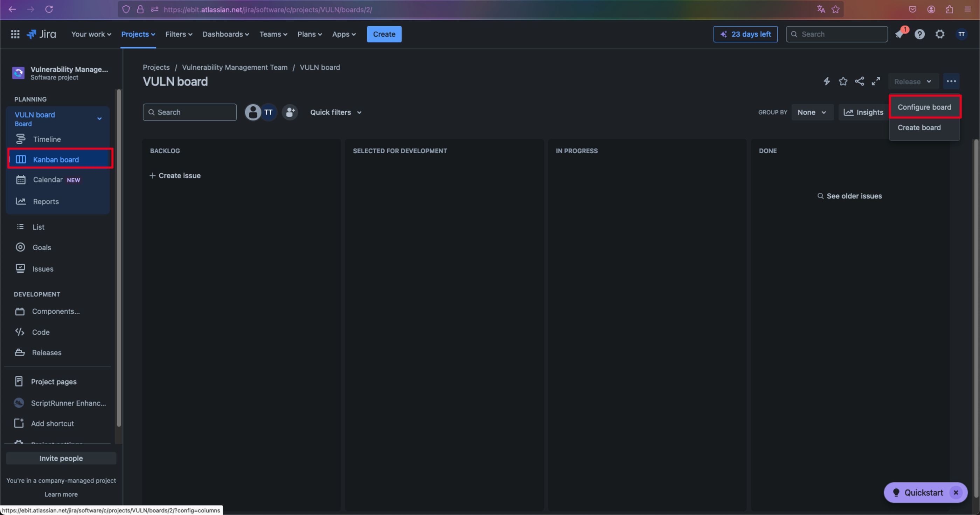Open the app switcher grid icon
The height and width of the screenshot is (515, 980).
point(15,34)
